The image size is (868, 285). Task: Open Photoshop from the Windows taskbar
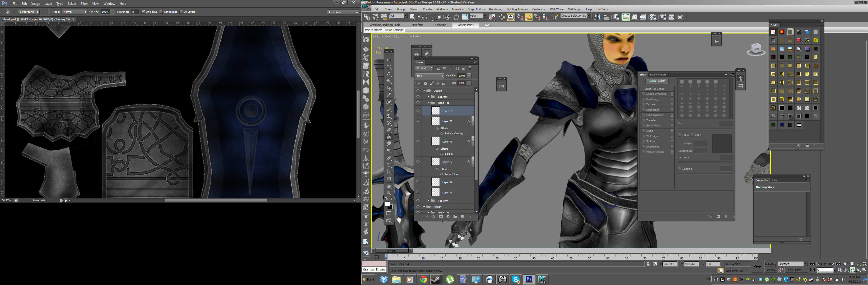pos(529,279)
